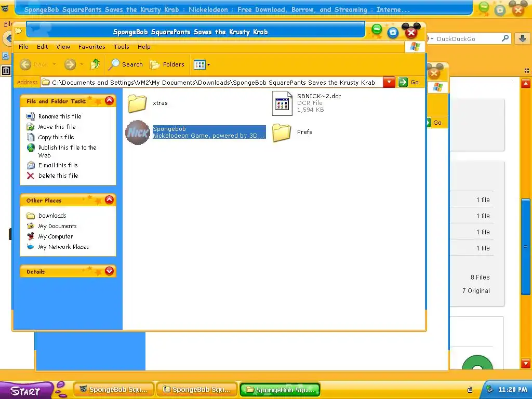Click the 7 Original text in browser
This screenshot has width=532, height=399.
476,291
